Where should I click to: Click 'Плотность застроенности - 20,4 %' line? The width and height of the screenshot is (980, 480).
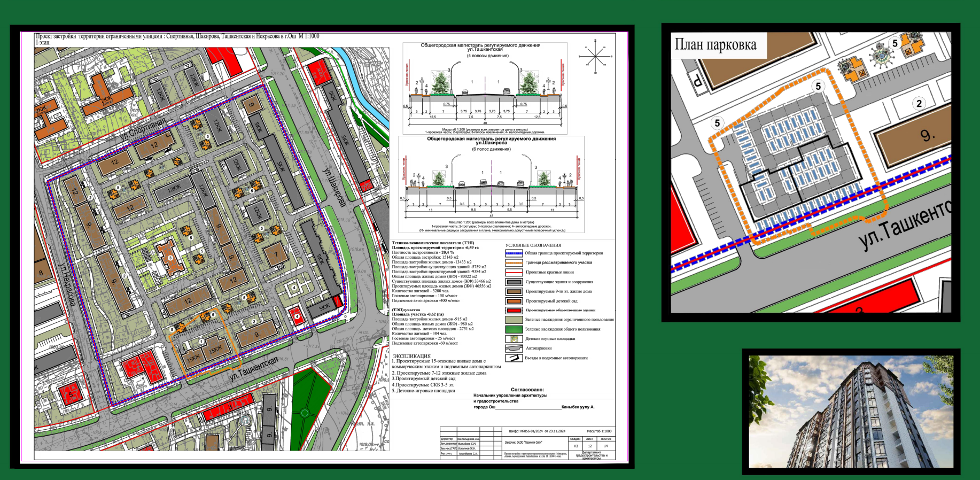pos(423,252)
